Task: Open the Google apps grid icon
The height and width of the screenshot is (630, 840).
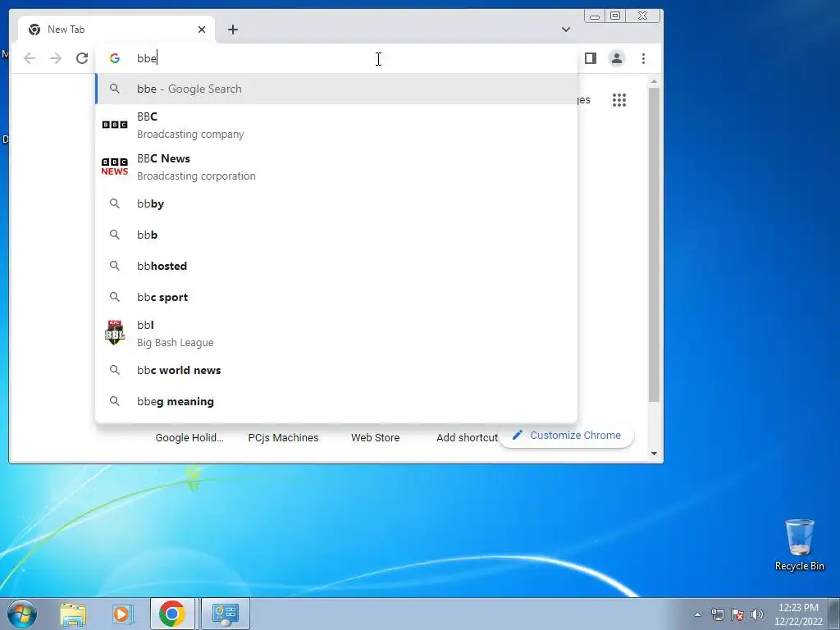Action: 619,99
